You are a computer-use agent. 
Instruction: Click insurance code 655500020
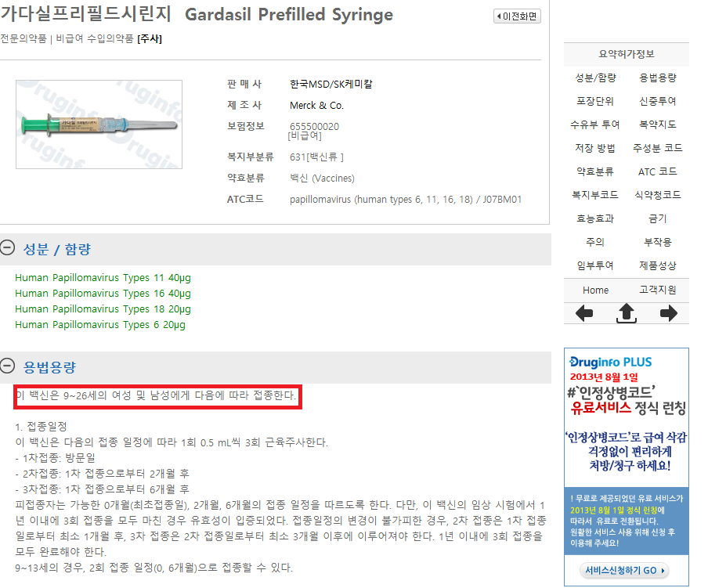pos(314,126)
